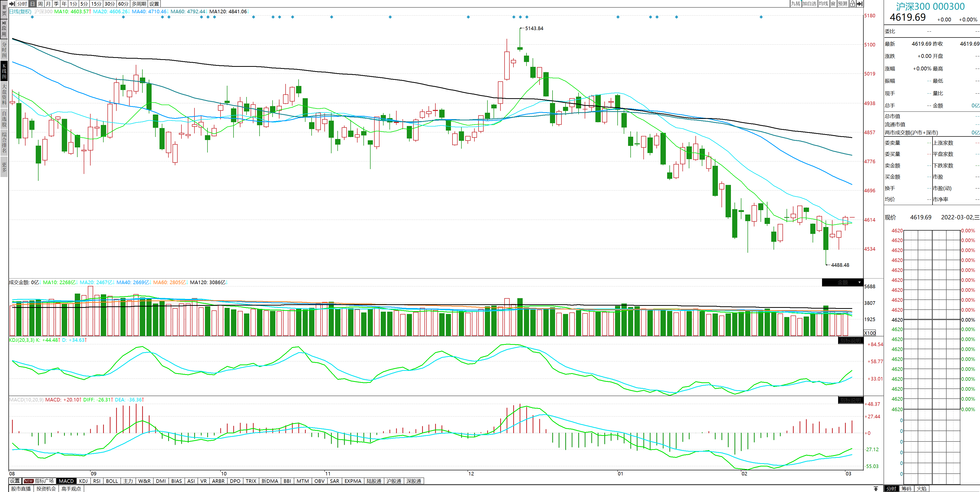The image size is (980, 492).
Task: Open KDJ 指标说明 indicator description
Action: pyautogui.click(x=851, y=340)
